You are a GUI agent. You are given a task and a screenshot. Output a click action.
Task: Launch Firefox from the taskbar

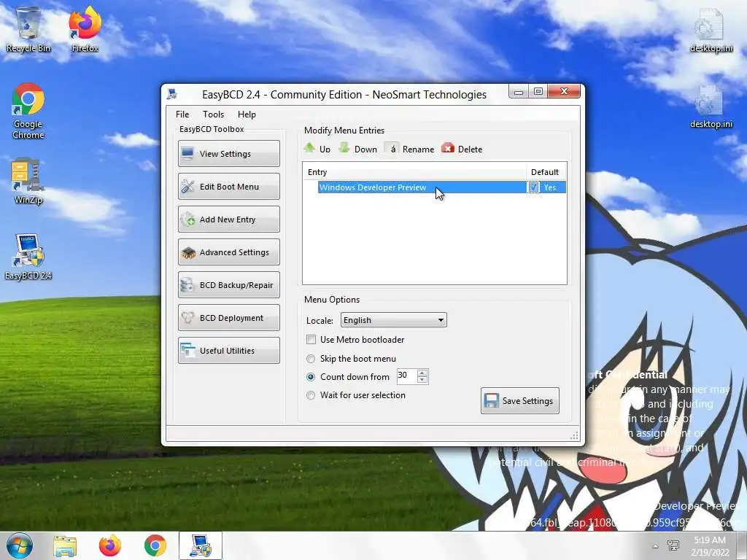(x=110, y=545)
